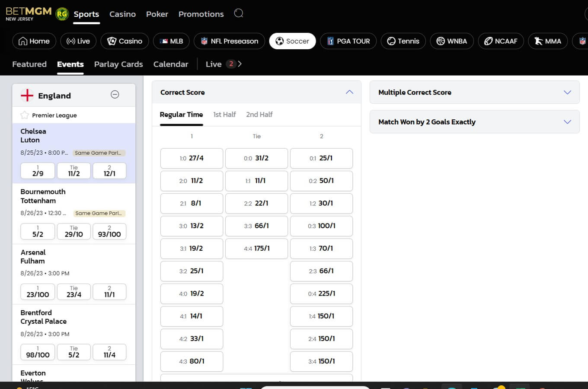Select Chelsea to win at 2/9 odds
This screenshot has height=389, width=588.
(37, 170)
